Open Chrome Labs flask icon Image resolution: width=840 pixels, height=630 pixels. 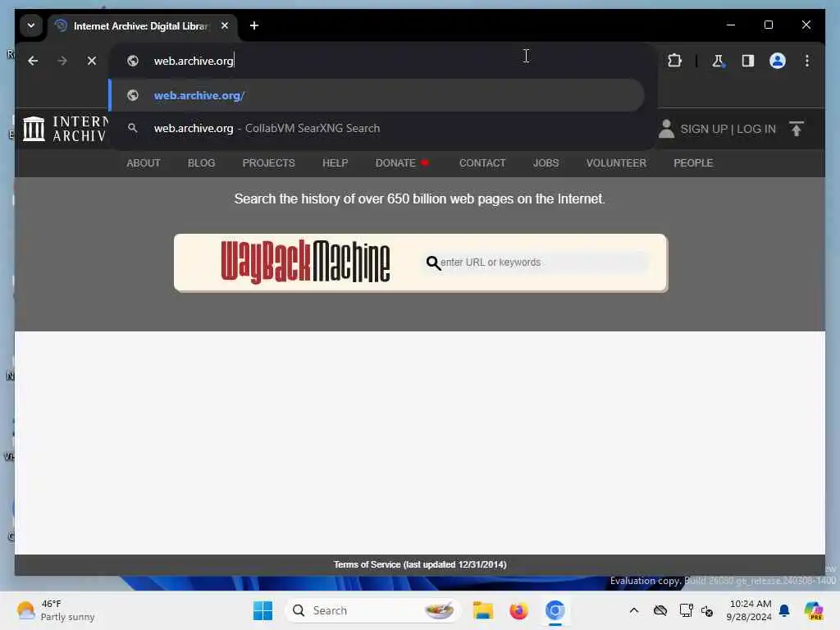click(718, 61)
